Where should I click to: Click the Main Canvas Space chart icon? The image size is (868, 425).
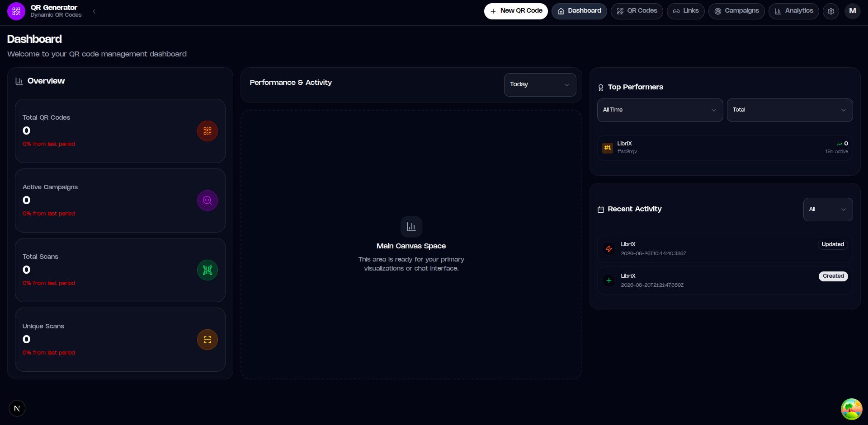[411, 227]
